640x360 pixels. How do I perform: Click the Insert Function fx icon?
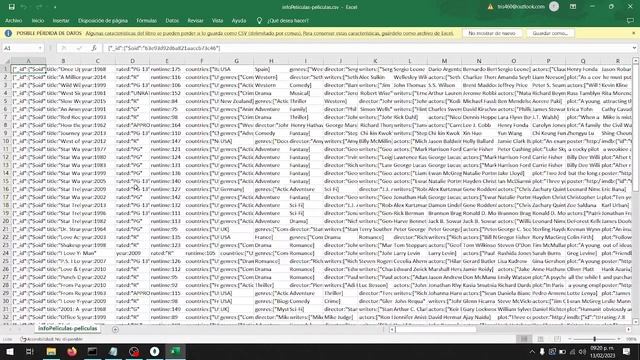pos(93,48)
